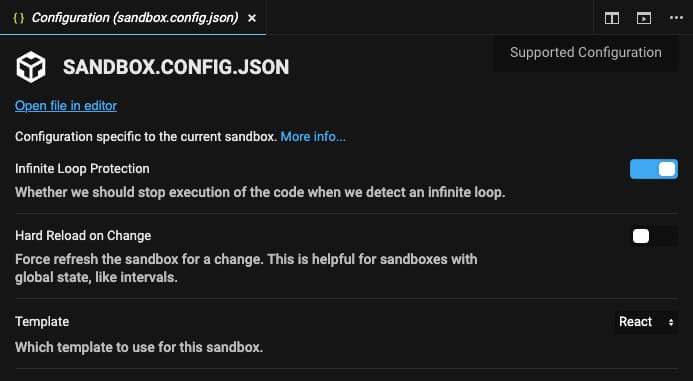Click the up-down arrows beside React
693x381 pixels.
coord(670,323)
